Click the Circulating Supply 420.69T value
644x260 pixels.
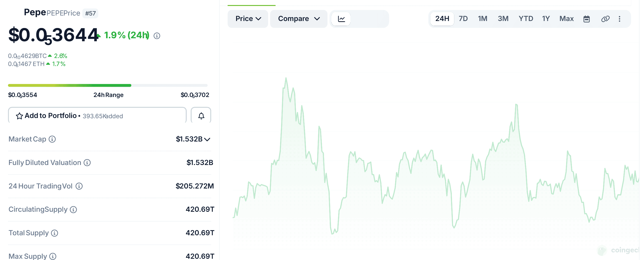click(x=200, y=209)
